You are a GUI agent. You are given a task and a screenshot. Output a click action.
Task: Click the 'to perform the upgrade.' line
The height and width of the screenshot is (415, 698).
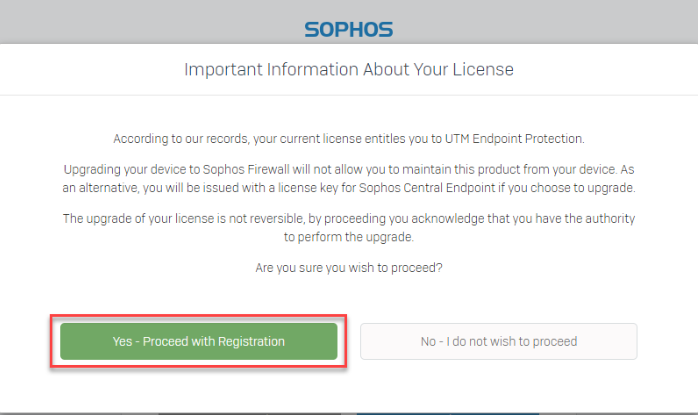[349, 237]
